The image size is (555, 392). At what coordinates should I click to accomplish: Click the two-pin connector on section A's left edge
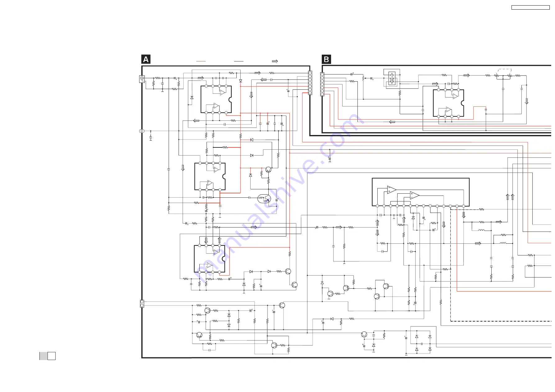(x=142, y=304)
